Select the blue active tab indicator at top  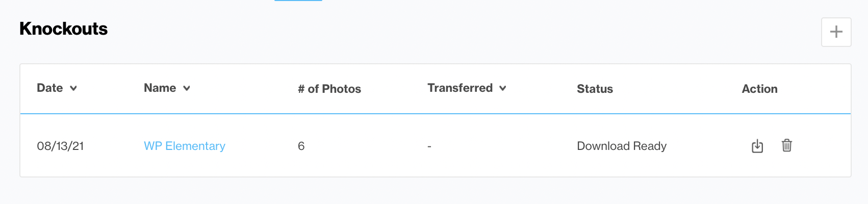pos(298,1)
